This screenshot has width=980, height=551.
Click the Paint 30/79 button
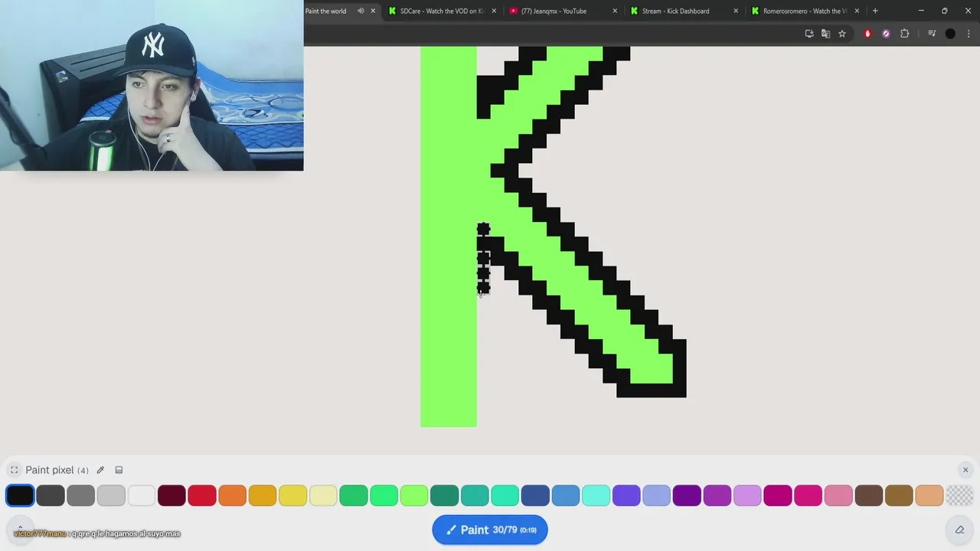(490, 530)
